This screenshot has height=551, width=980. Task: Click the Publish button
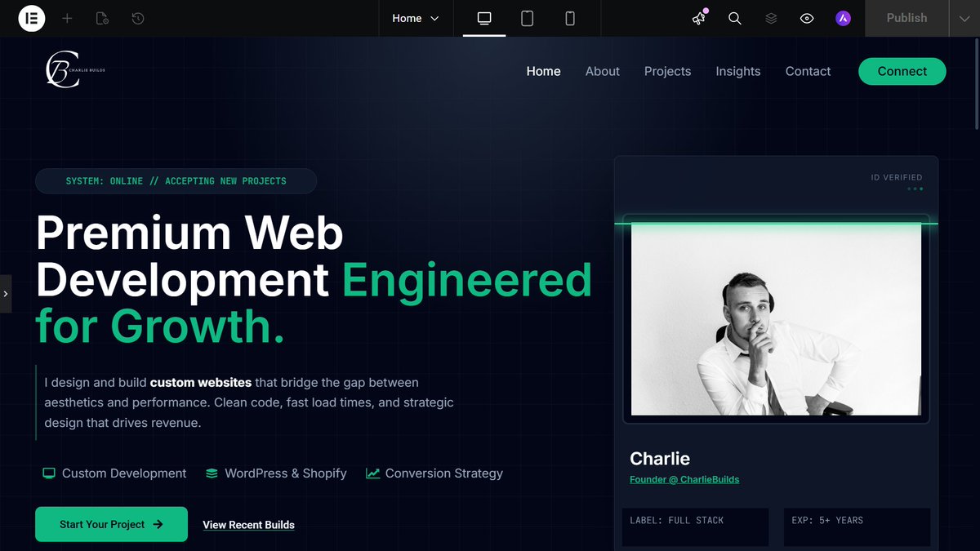click(x=906, y=18)
